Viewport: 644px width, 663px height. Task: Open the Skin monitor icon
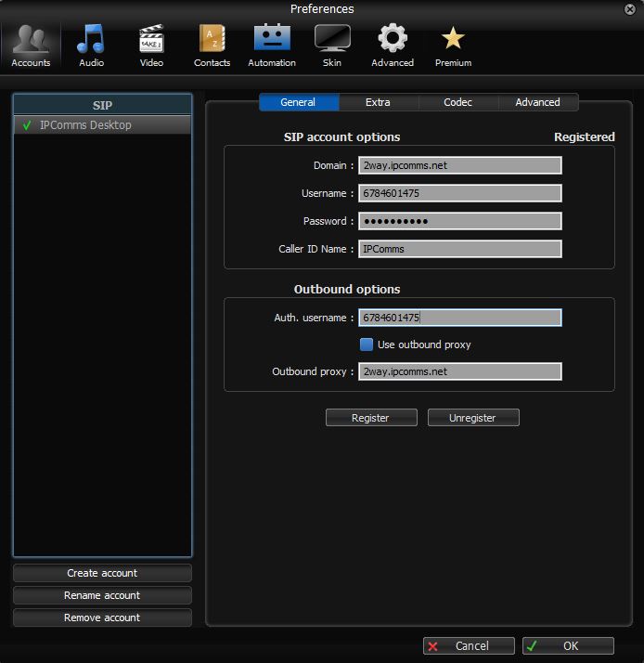coord(332,45)
